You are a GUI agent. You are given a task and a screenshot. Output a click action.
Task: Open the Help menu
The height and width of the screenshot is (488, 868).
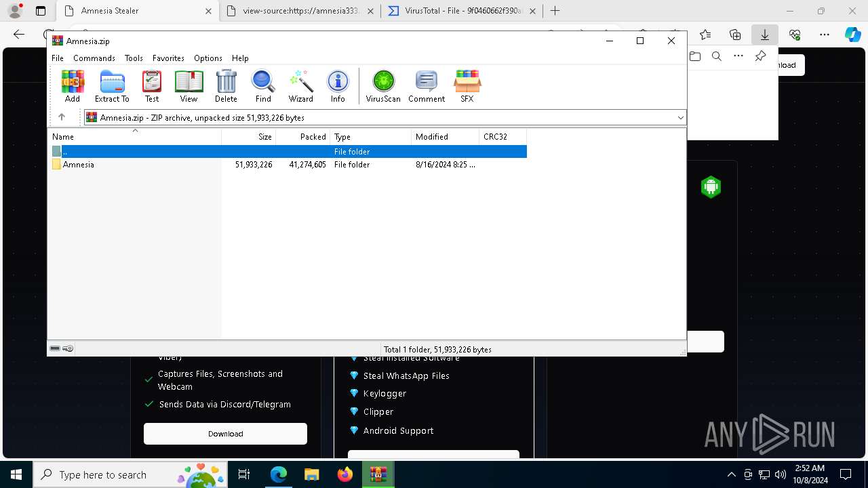[x=240, y=58]
